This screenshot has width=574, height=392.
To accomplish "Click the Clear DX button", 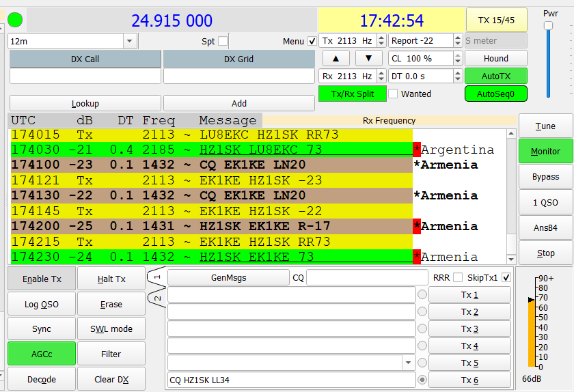I will click(111, 379).
